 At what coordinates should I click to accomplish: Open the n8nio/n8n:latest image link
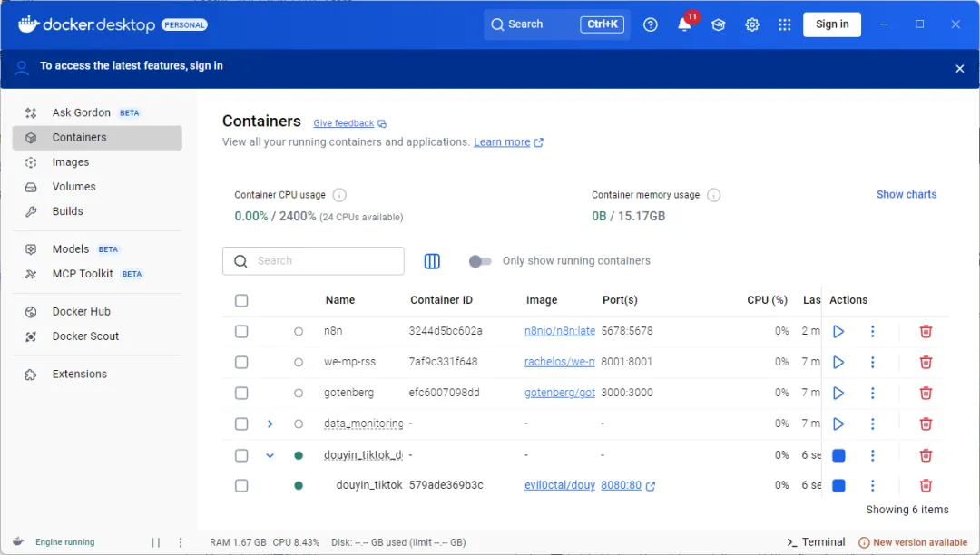pyautogui.click(x=559, y=331)
